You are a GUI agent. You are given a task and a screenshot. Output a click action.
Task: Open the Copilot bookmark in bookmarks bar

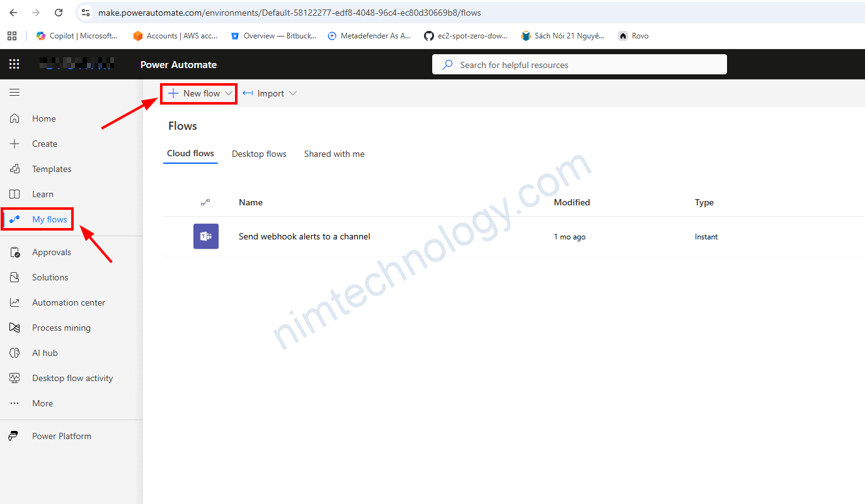(77, 36)
